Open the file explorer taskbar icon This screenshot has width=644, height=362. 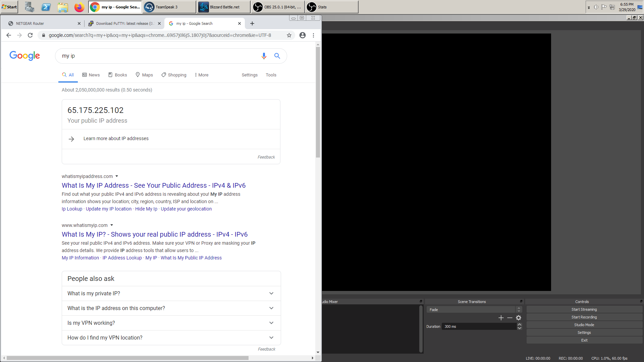63,7
